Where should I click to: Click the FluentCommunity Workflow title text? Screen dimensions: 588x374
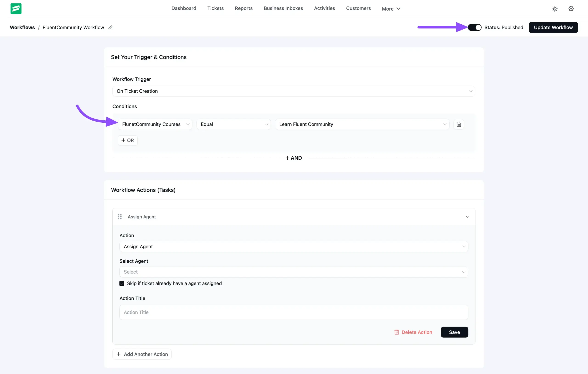[73, 27]
